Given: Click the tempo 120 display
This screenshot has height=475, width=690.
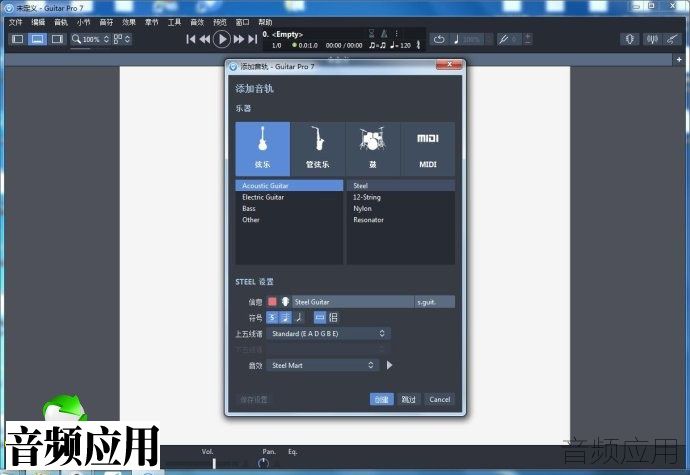Looking at the screenshot, I should coord(400,45).
